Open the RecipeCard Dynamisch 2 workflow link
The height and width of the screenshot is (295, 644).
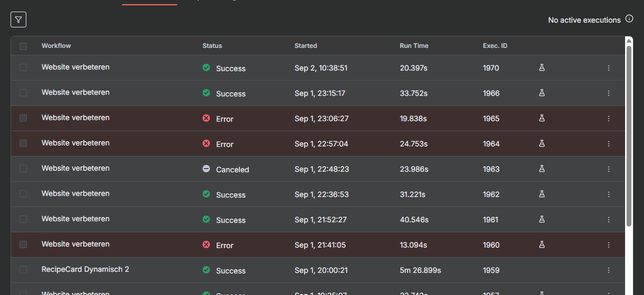tap(85, 269)
